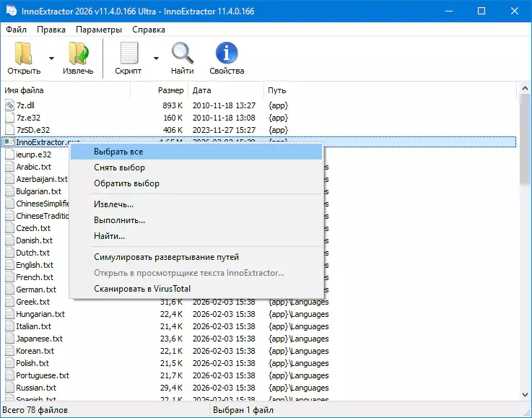Click the 7zSD.e32 file icon

9,130
